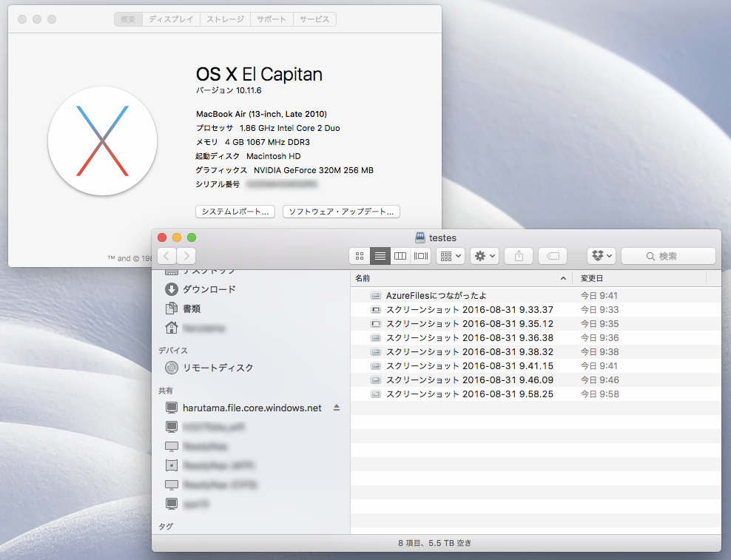Image resolution: width=731 pixels, height=560 pixels.
Task: Click System Report (システムレポート...) button
Action: pos(235,212)
